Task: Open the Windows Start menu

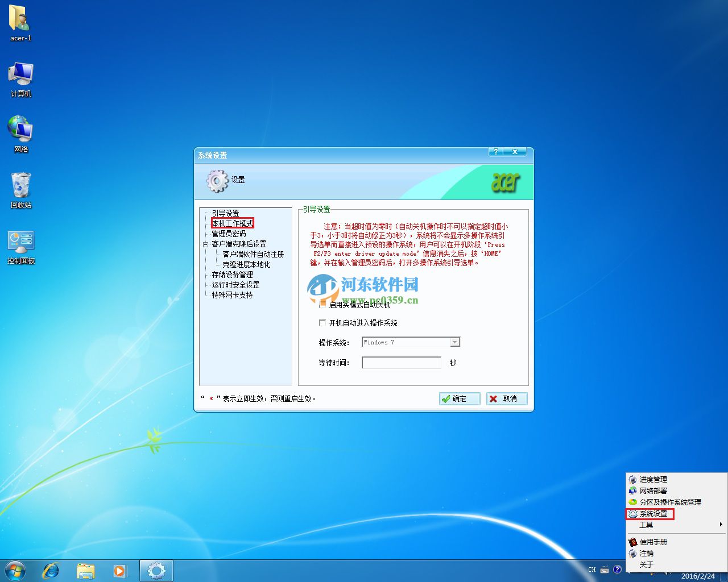Action: click(x=15, y=571)
